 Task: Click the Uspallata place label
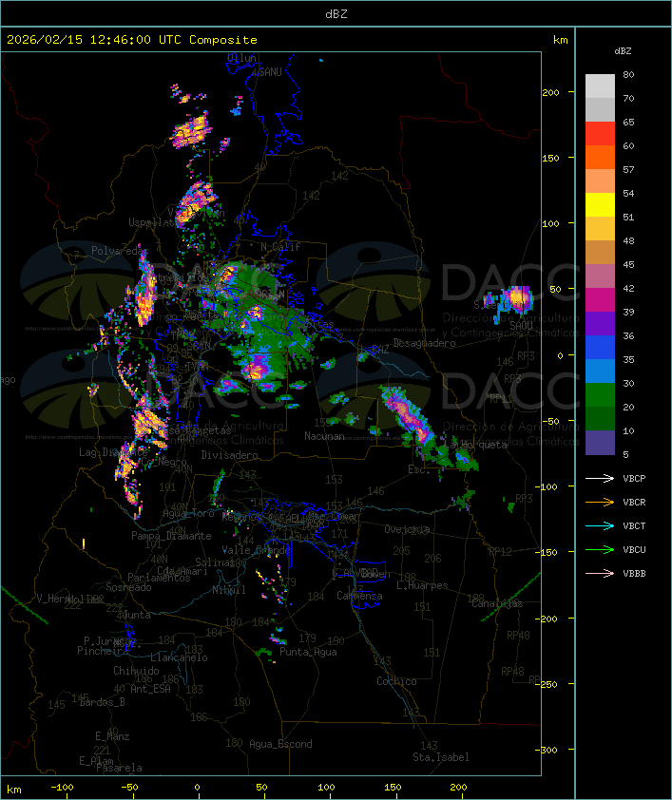(x=152, y=222)
